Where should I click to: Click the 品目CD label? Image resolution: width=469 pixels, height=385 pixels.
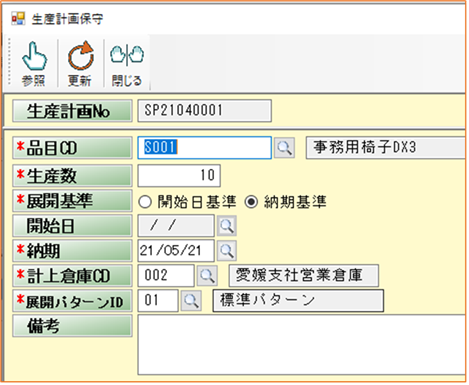(x=72, y=148)
